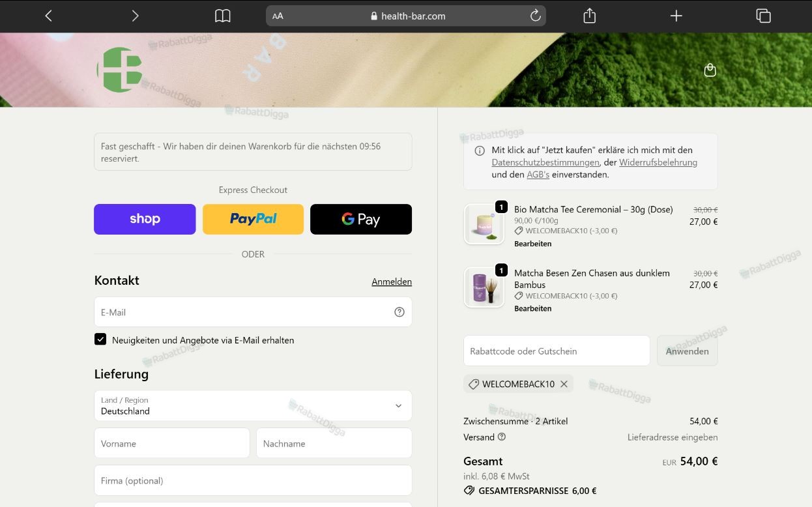Screen dimensions: 812x507
Task: Open the Safari share sheet icon
Action: (x=589, y=16)
